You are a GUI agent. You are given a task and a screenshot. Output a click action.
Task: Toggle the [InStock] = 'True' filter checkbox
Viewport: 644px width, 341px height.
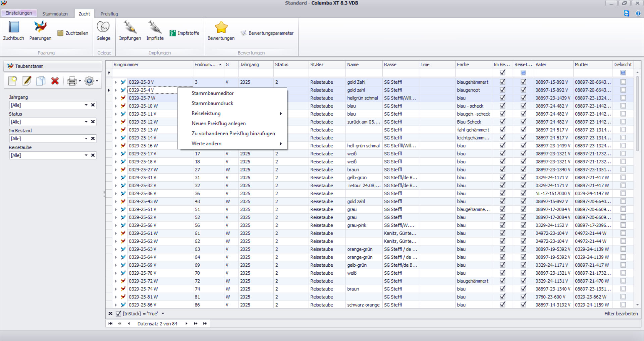(x=118, y=314)
